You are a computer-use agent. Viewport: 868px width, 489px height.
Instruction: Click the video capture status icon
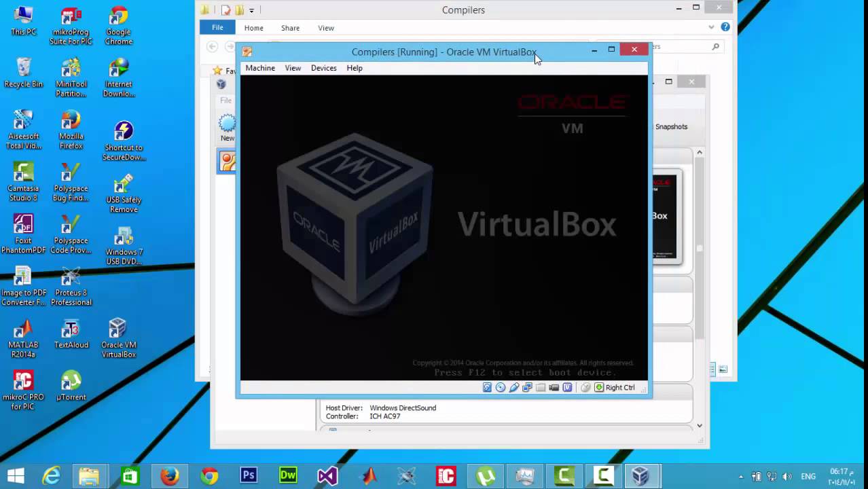click(554, 387)
